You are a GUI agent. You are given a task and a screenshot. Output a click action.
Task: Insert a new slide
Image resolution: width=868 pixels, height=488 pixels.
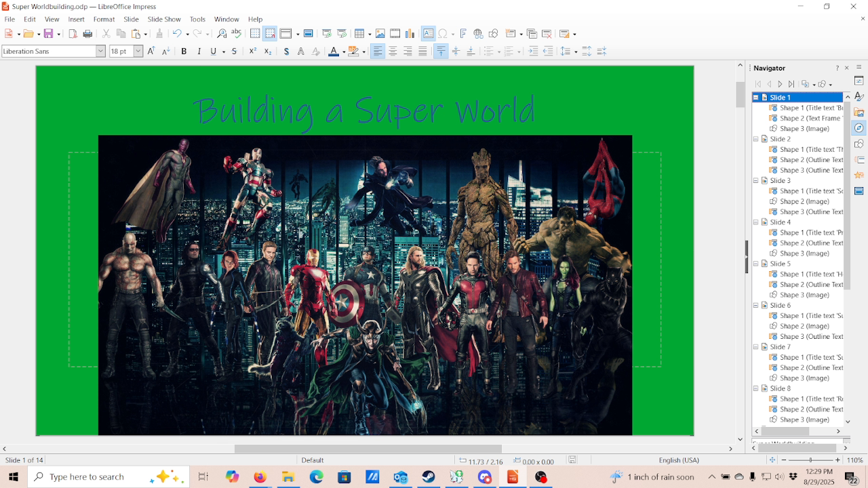tap(511, 33)
